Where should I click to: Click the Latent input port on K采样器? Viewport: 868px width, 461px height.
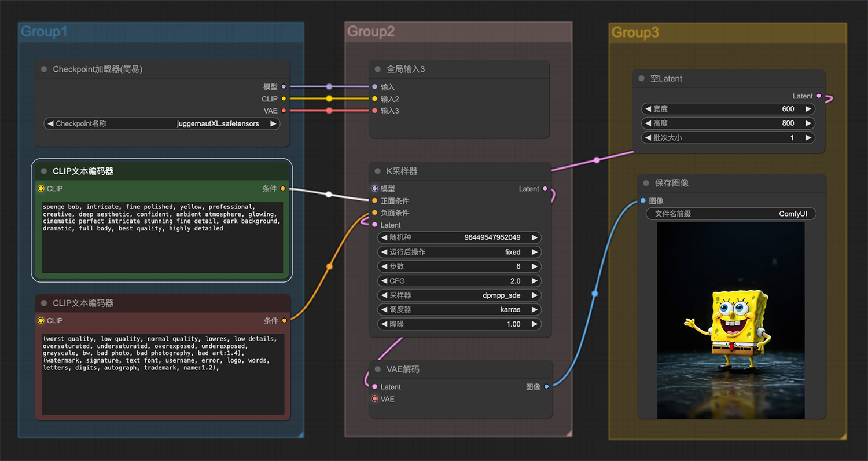click(374, 225)
